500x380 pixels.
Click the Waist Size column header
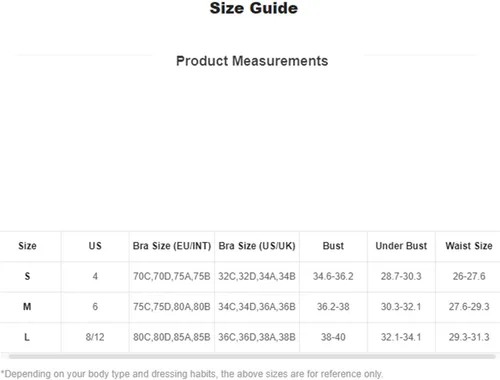coord(469,246)
